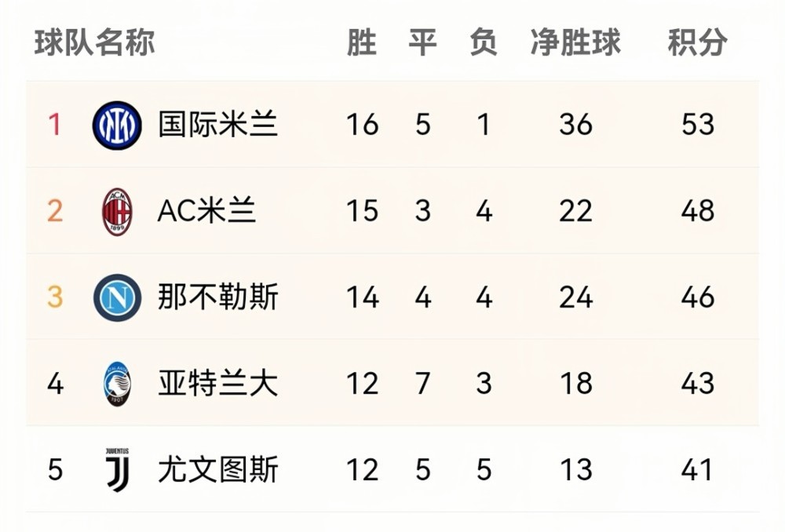The image size is (785, 532).
Task: Sort by the 积分 column header
Action: click(x=697, y=42)
